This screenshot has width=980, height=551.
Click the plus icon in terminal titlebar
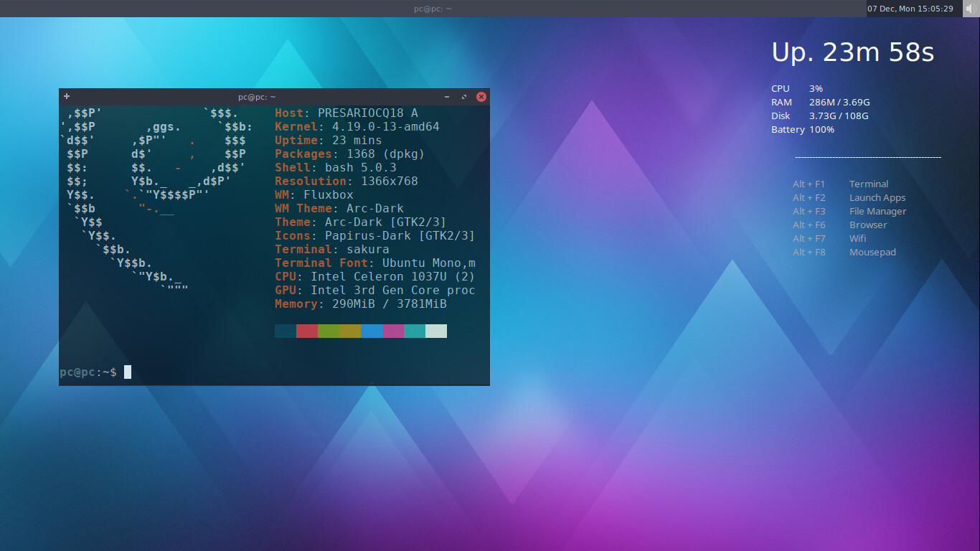[67, 96]
